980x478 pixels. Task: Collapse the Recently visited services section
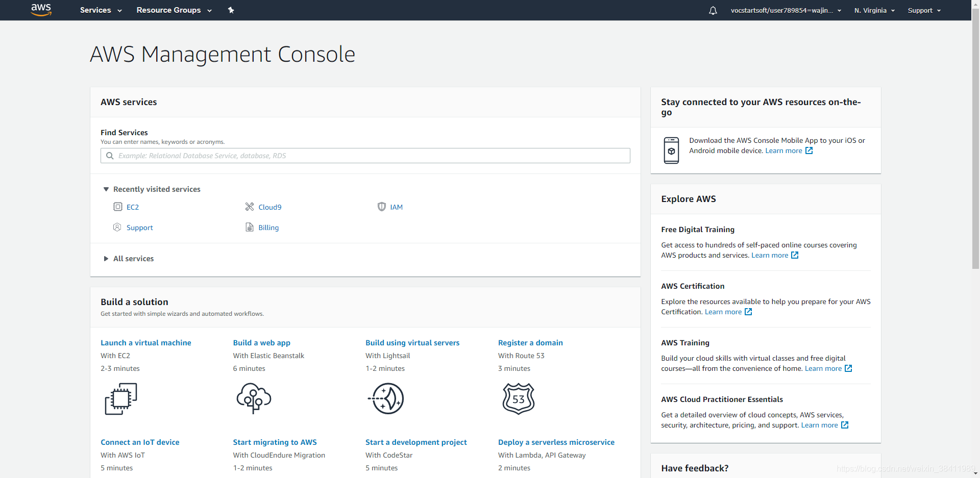click(152, 189)
